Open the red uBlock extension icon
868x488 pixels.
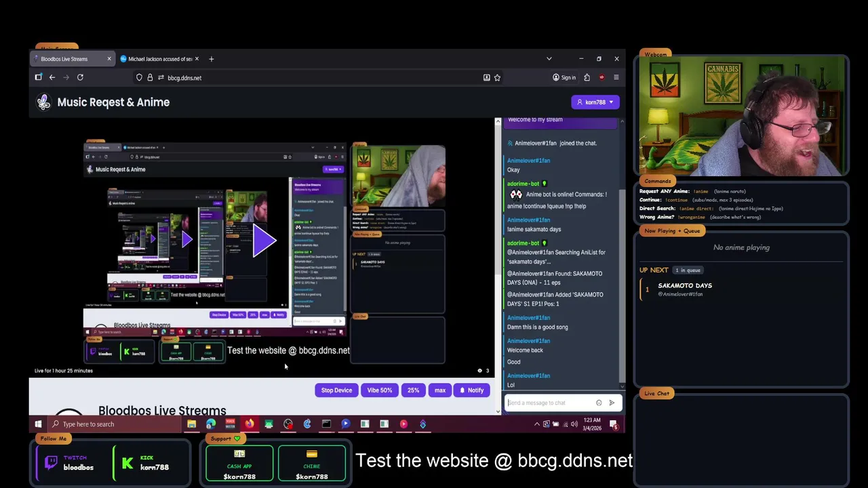click(x=601, y=77)
